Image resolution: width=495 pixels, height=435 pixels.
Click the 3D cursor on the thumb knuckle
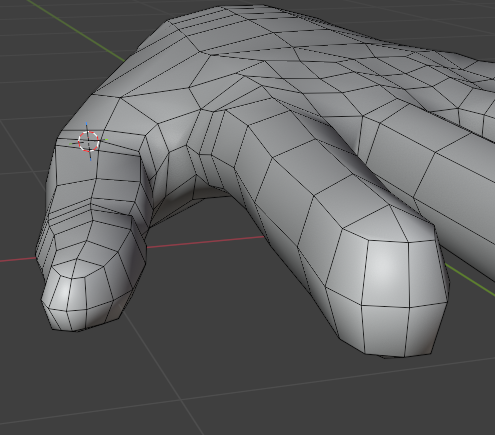tap(89, 142)
